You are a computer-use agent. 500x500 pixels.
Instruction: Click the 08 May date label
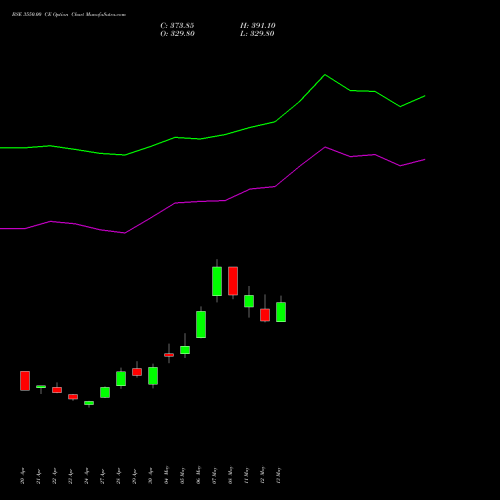(230, 475)
